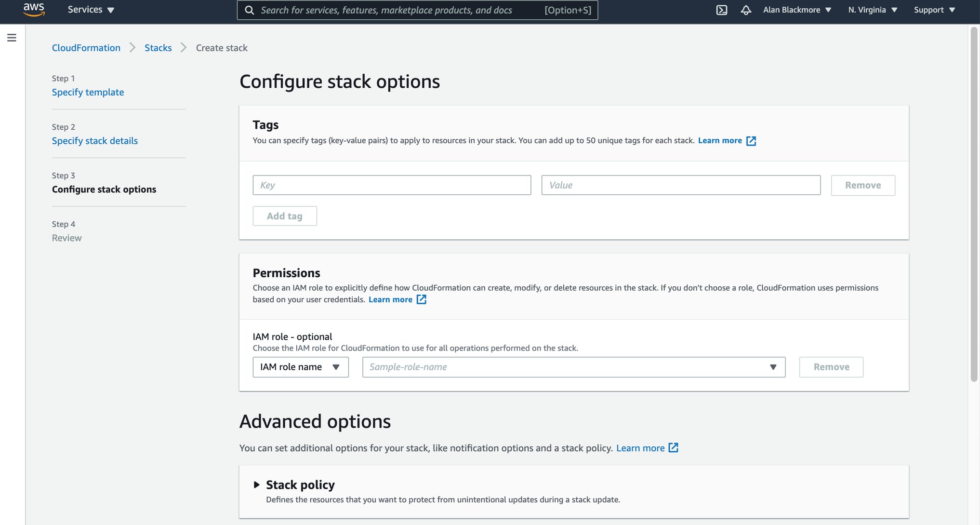
Task: Click external link icon in Permissions description
Action: (421, 299)
